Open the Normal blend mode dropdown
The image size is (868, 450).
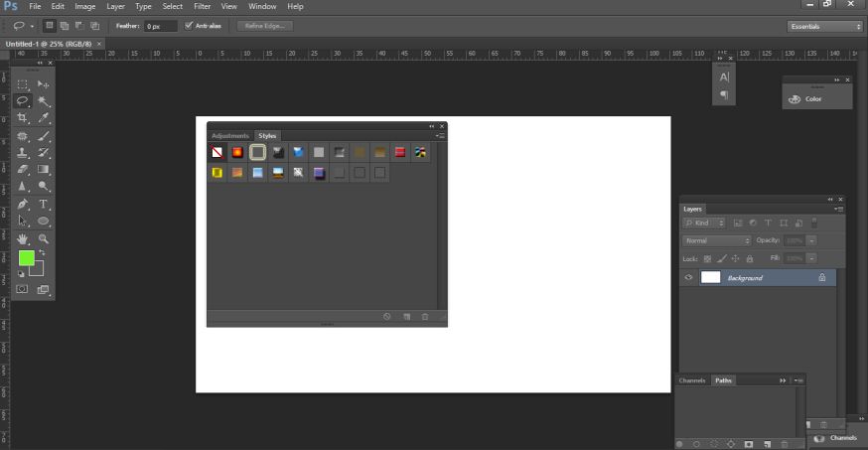717,240
